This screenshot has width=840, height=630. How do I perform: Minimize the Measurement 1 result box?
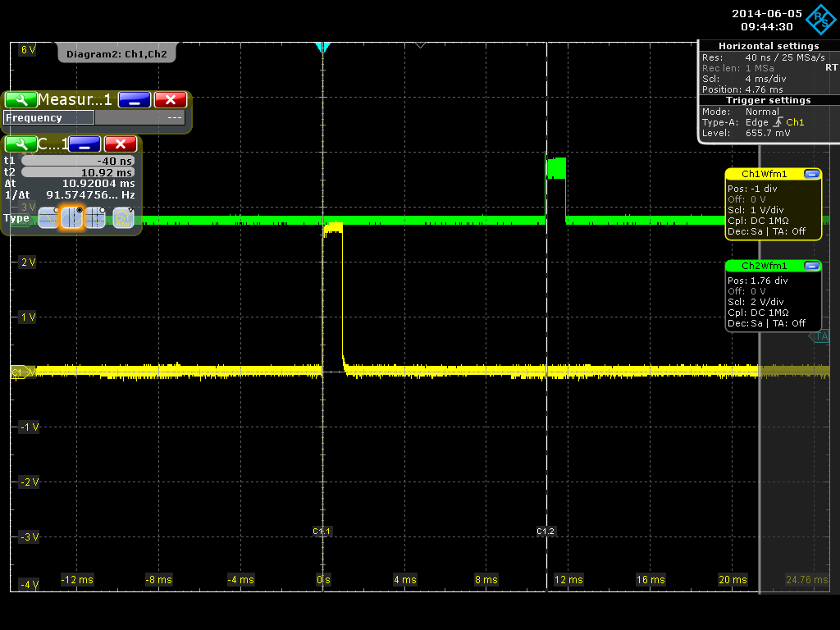(134, 100)
